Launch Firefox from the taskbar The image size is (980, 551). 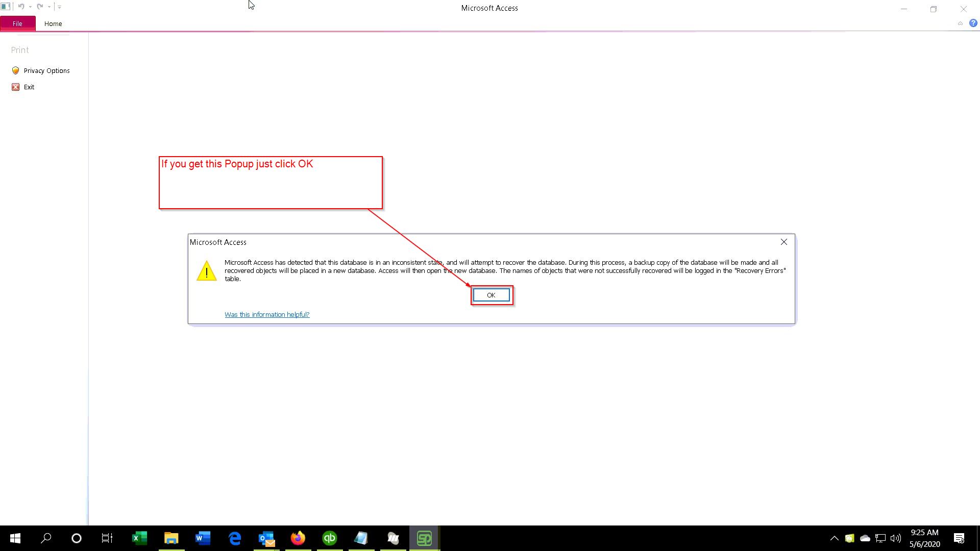[298, 538]
